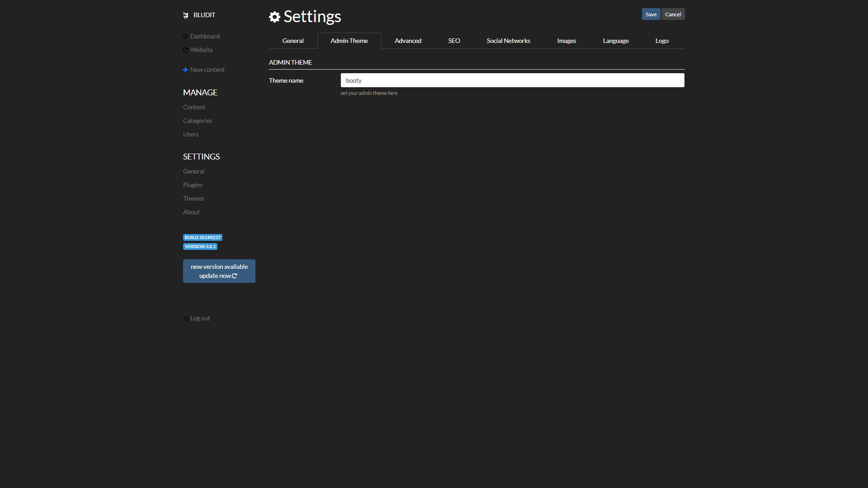Click the logout icon beside Log out

pos(185,318)
